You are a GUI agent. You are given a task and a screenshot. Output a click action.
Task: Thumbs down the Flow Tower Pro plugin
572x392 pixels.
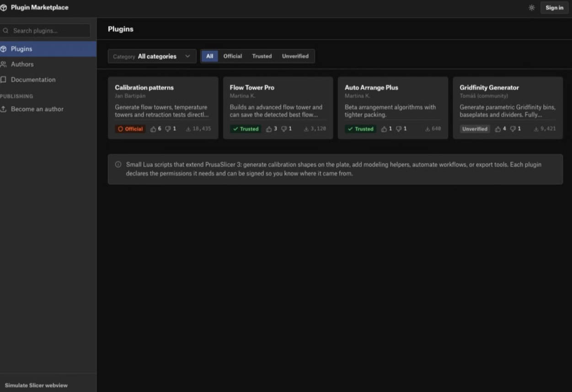[x=284, y=129]
